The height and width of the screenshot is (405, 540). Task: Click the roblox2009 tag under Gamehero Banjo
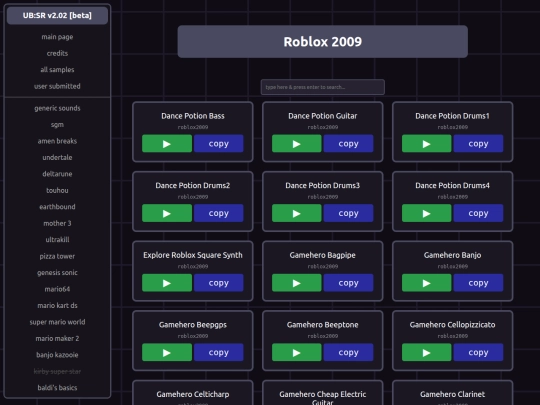(453, 266)
